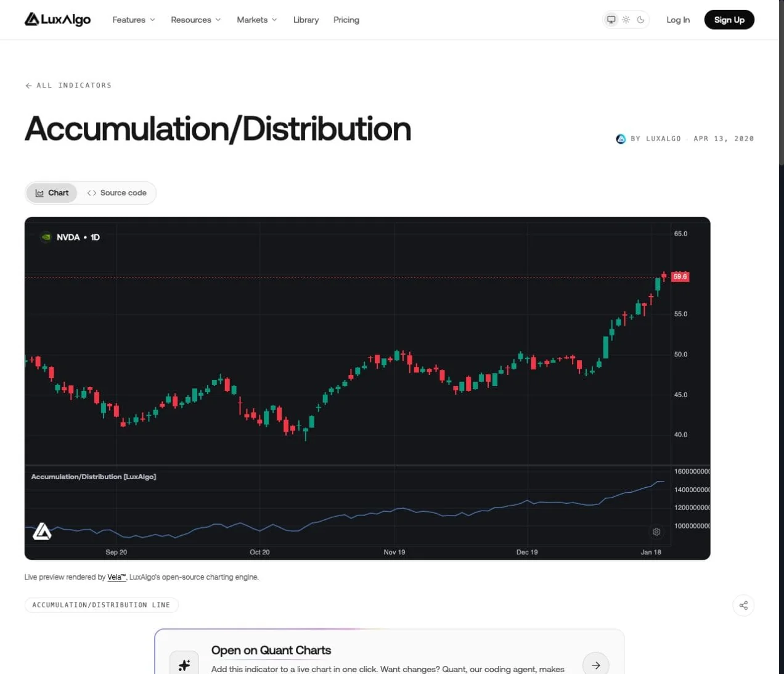
Task: Click the 59.6 current price tag
Action: pyautogui.click(x=680, y=276)
